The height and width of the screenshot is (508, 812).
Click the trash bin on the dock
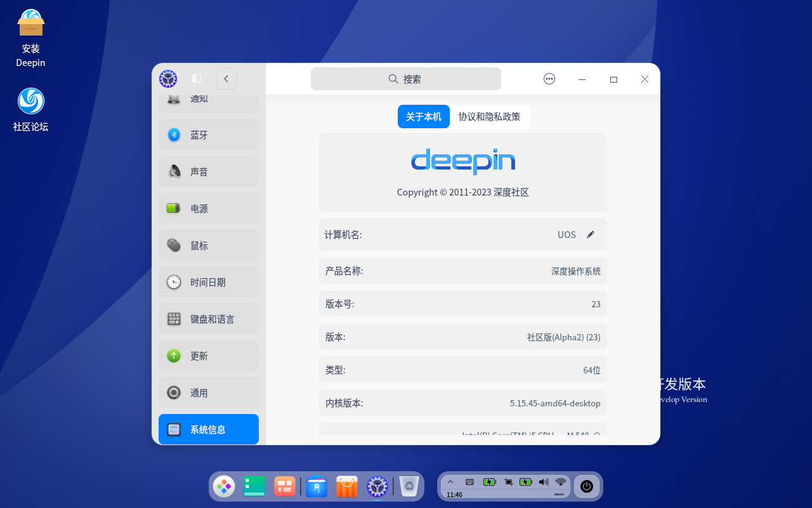coord(408,486)
